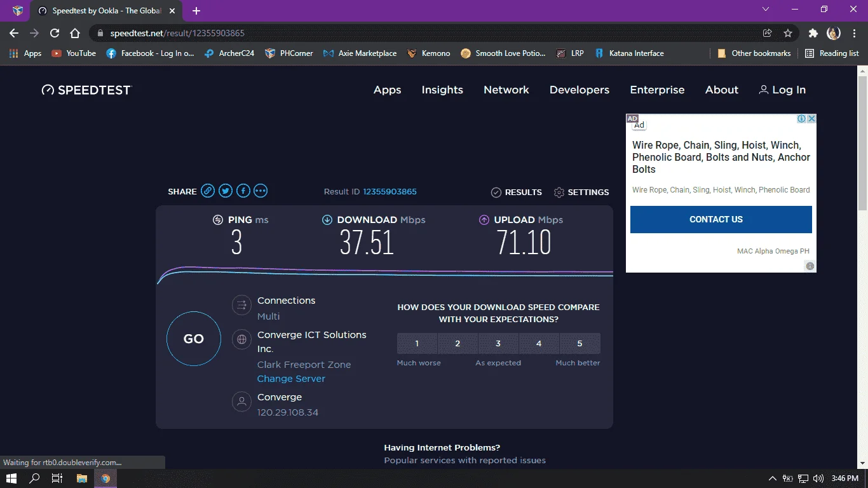Open the Chrome three-dot menu
Image resolution: width=868 pixels, height=488 pixels.
pos(854,33)
